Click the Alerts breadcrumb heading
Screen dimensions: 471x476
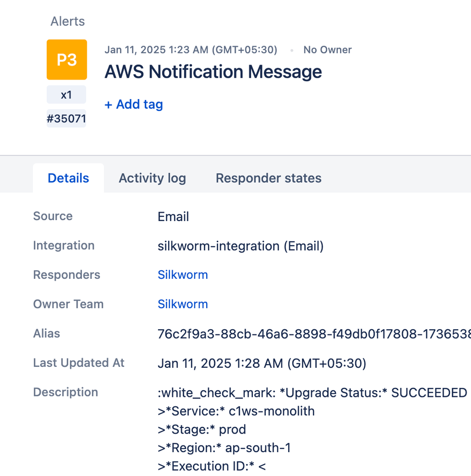click(67, 21)
